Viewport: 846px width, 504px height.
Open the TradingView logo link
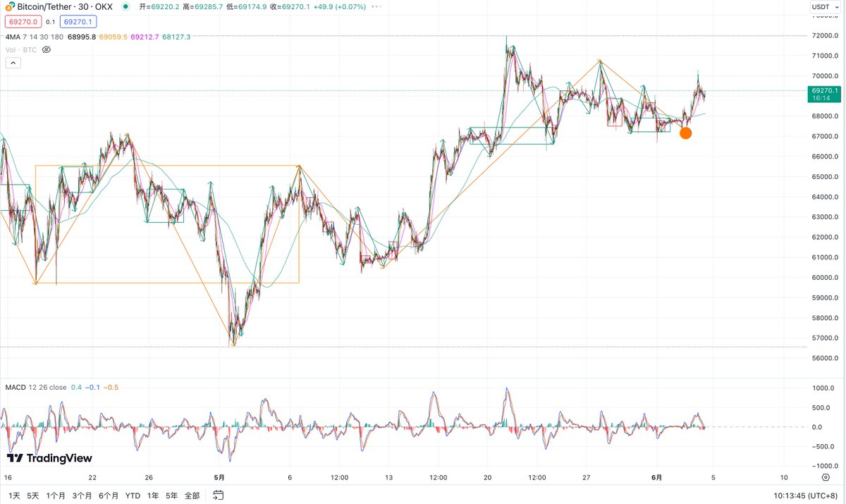49,458
